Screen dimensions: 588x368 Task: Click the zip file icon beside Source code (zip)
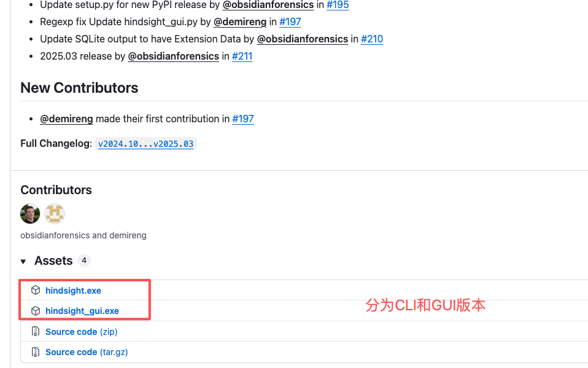[x=36, y=332]
